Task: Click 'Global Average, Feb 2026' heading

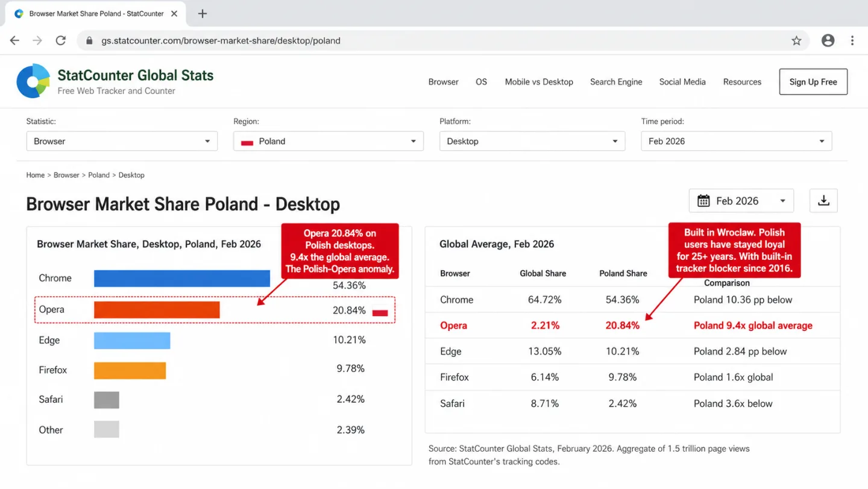Action: 497,244
